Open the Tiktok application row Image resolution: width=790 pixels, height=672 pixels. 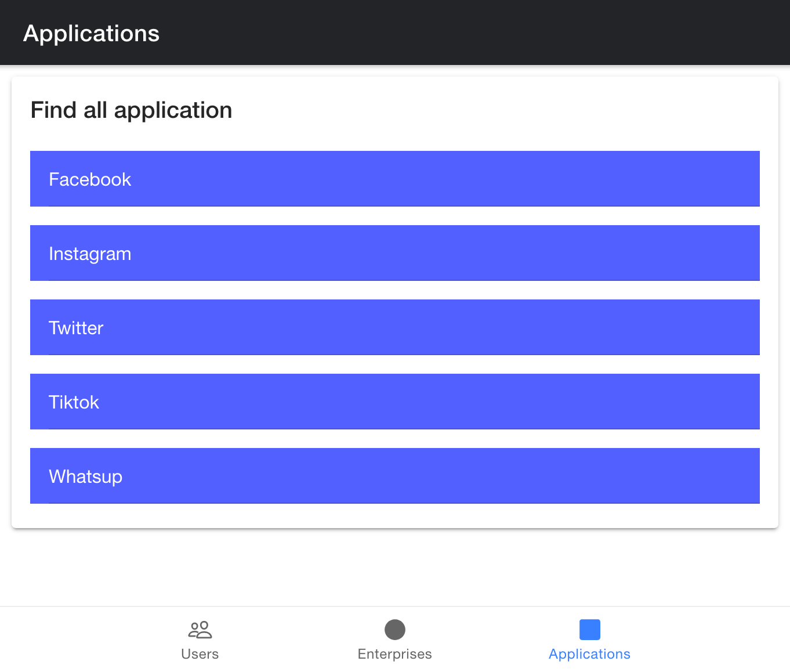(394, 402)
